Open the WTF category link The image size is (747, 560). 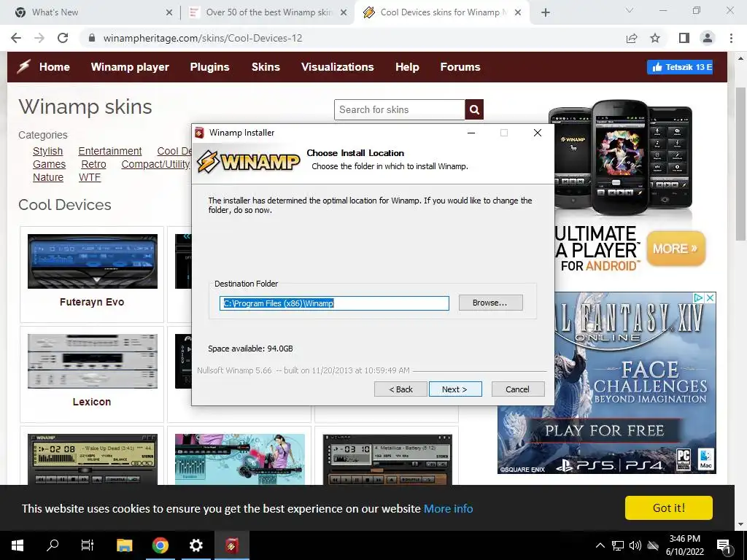(x=90, y=177)
